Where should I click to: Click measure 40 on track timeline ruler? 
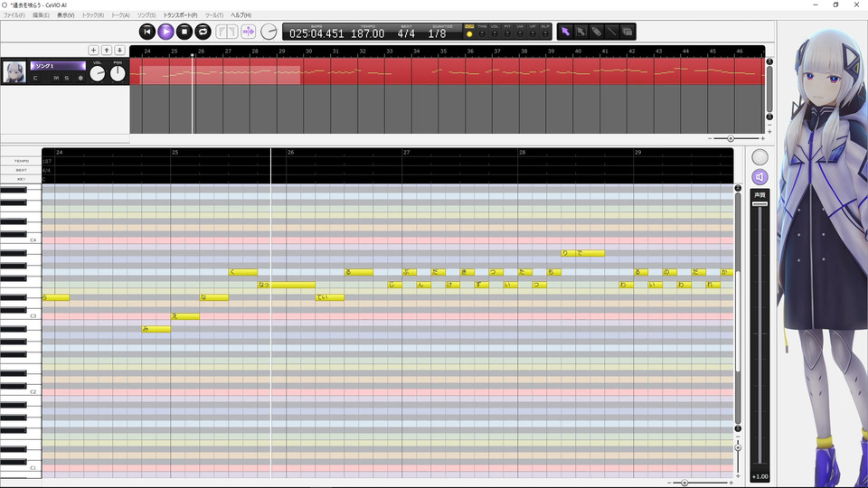pos(578,51)
